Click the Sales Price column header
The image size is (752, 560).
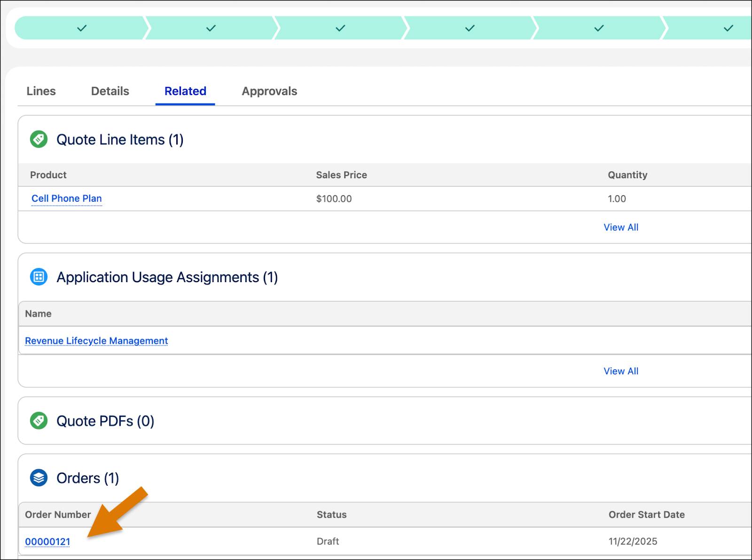[x=341, y=175]
